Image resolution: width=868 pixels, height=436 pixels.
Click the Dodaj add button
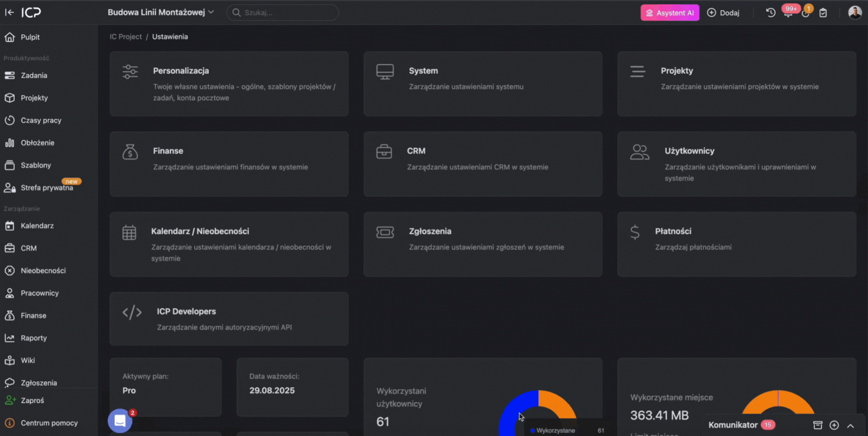723,13
